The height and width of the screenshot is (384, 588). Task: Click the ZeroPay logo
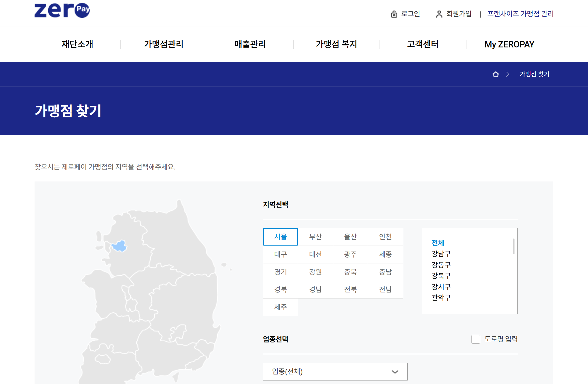click(x=62, y=10)
